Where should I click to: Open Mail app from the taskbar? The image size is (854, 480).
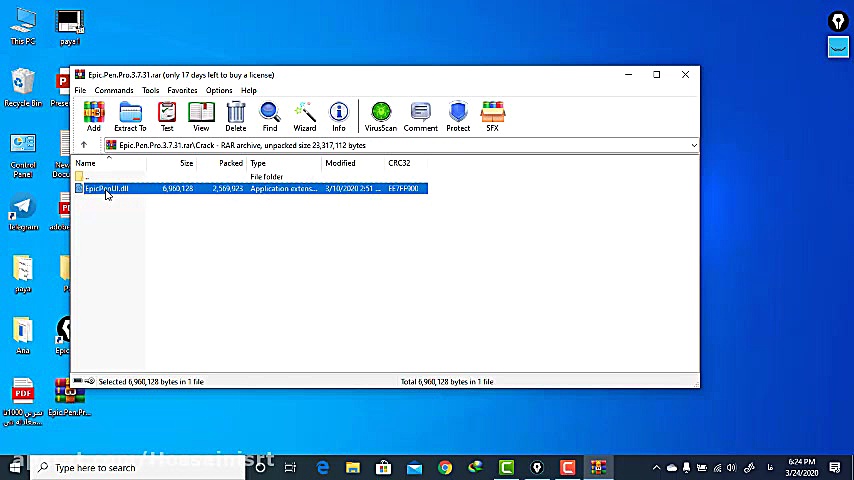tap(414, 467)
